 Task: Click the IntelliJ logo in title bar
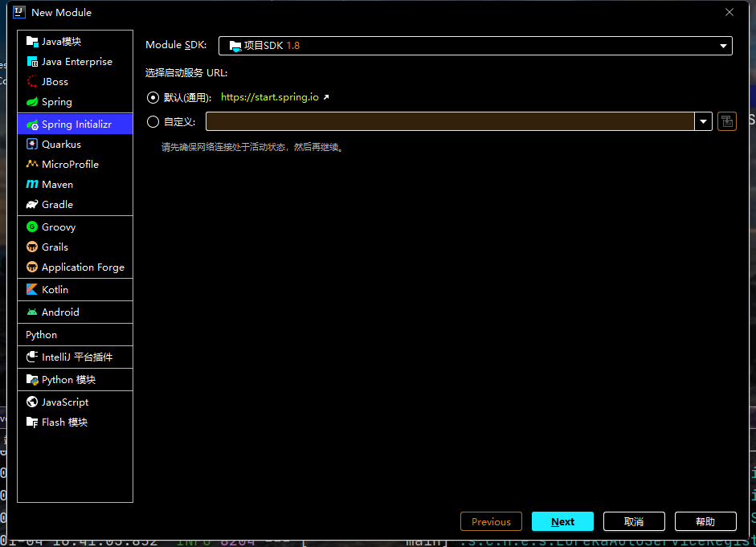tap(18, 12)
